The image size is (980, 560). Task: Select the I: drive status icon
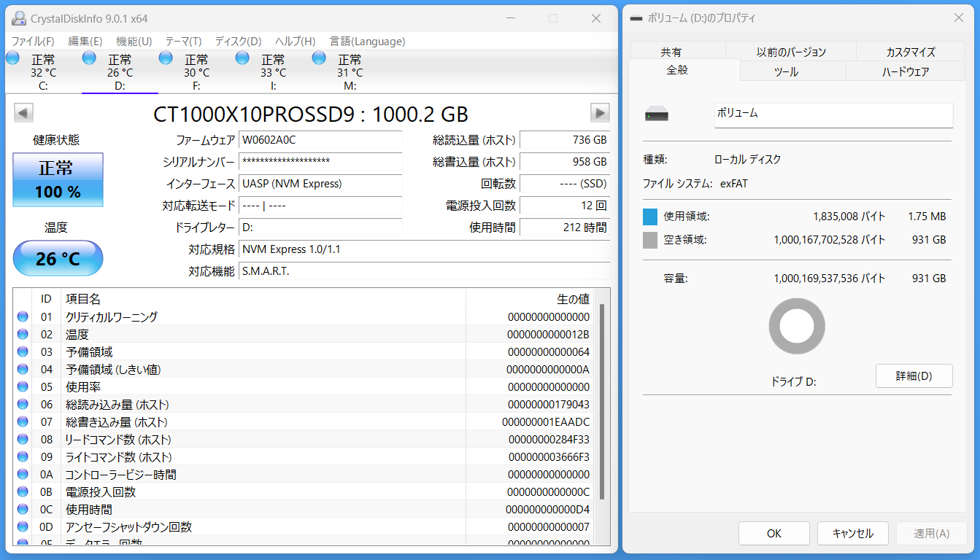(x=242, y=58)
